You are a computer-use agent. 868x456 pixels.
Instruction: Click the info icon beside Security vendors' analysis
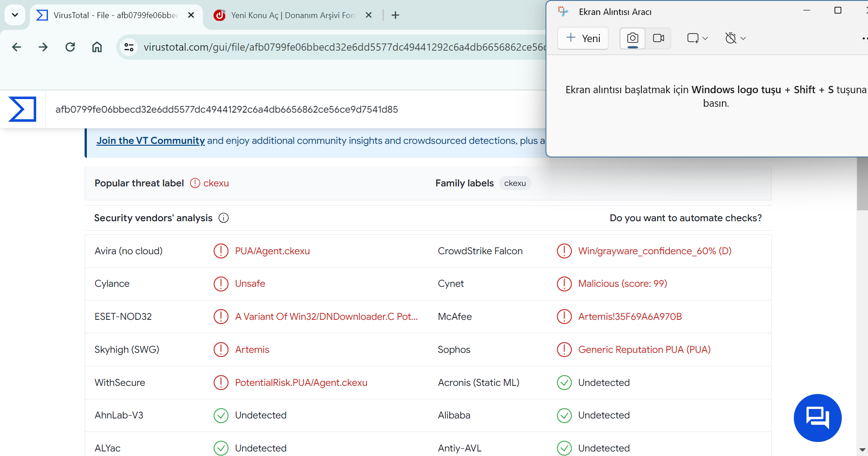[x=223, y=218]
